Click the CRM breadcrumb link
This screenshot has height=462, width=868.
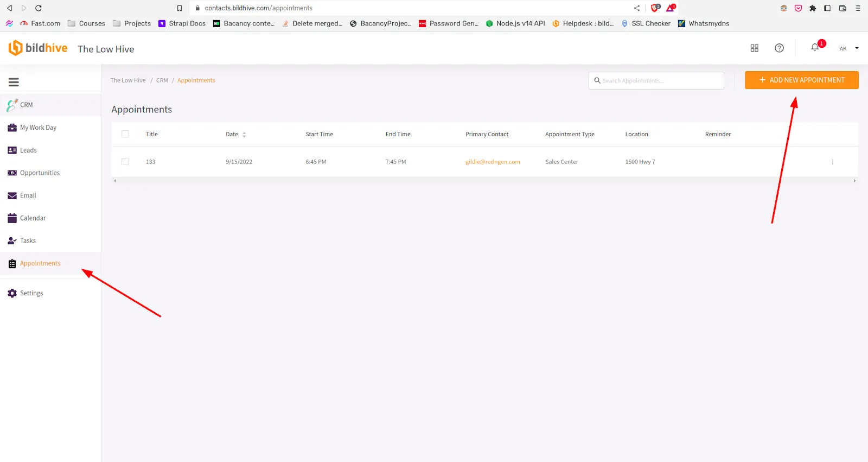[x=162, y=80]
